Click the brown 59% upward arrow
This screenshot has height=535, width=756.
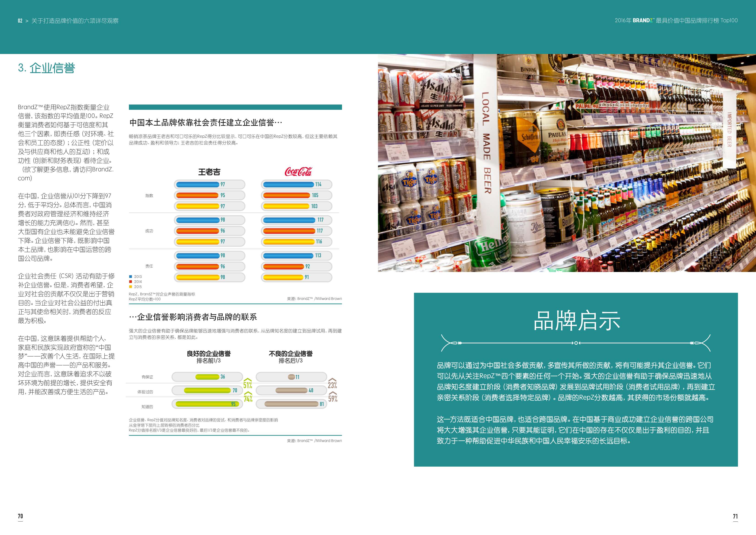[333, 397]
